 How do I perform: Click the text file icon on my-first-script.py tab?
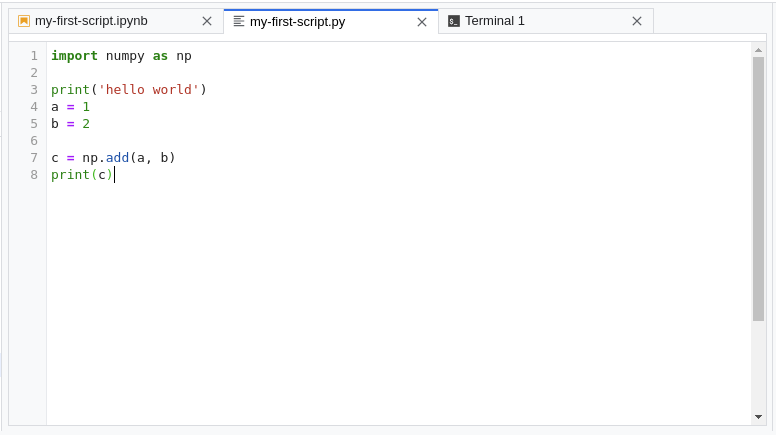tap(239, 21)
